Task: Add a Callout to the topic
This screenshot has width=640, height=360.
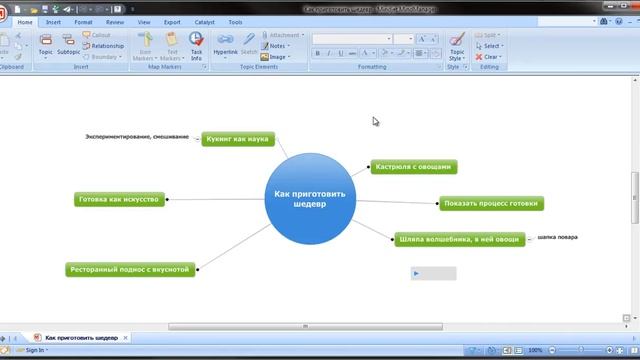Action: click(96, 35)
